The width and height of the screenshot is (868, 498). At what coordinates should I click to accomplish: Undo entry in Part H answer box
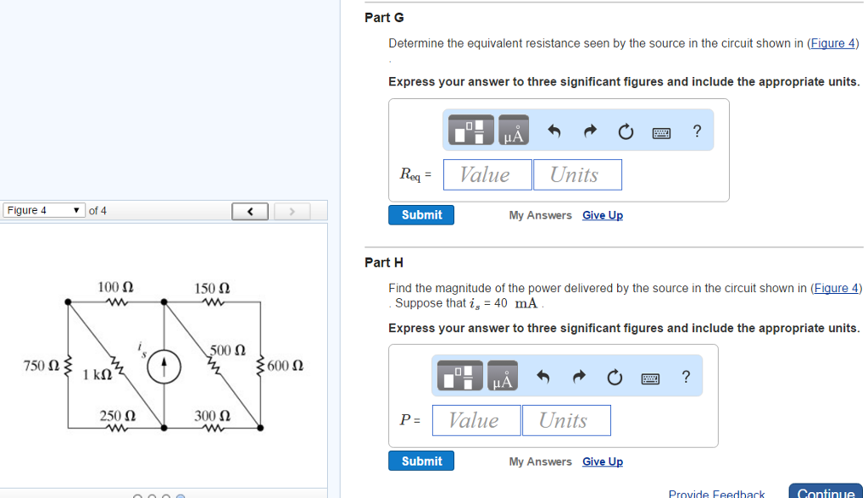[542, 376]
